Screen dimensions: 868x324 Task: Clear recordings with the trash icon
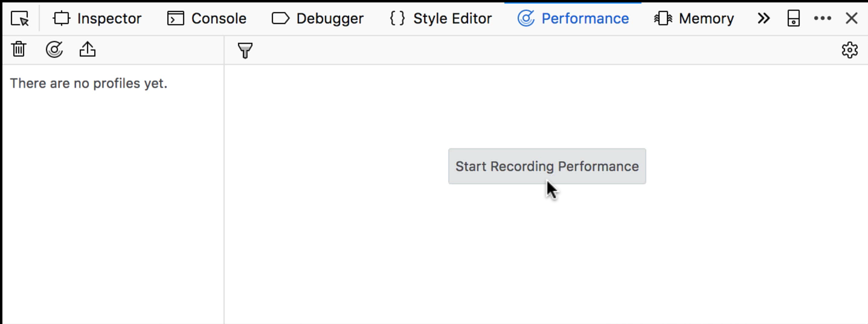(x=19, y=49)
